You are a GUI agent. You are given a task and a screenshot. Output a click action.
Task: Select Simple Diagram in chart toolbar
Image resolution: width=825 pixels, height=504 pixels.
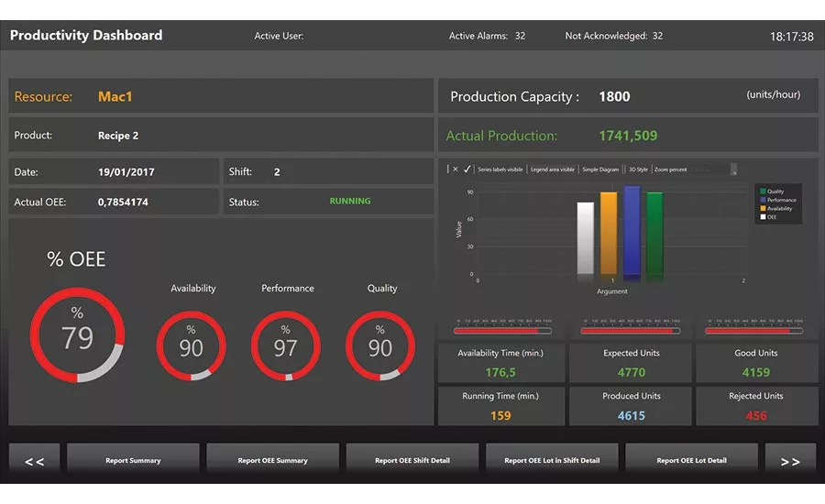pos(602,170)
